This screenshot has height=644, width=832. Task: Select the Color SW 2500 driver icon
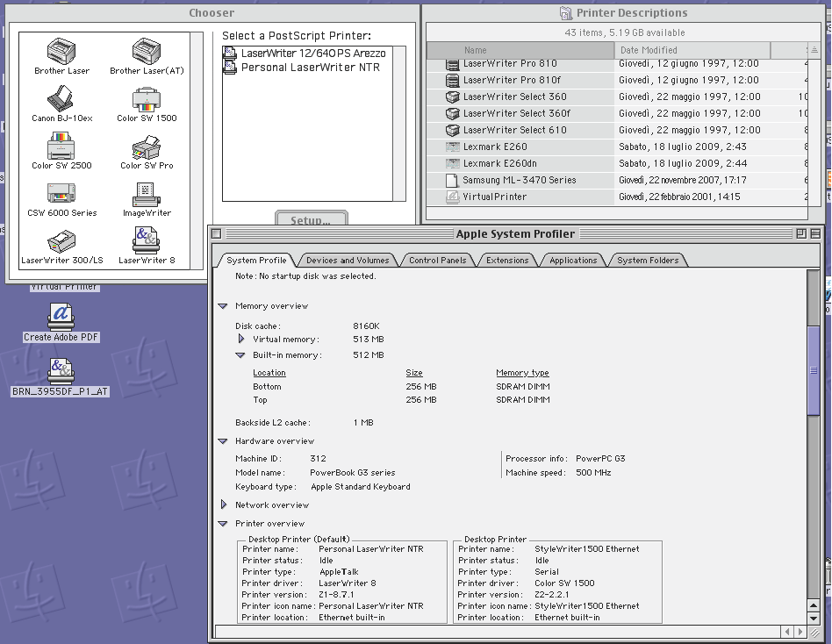click(x=61, y=146)
